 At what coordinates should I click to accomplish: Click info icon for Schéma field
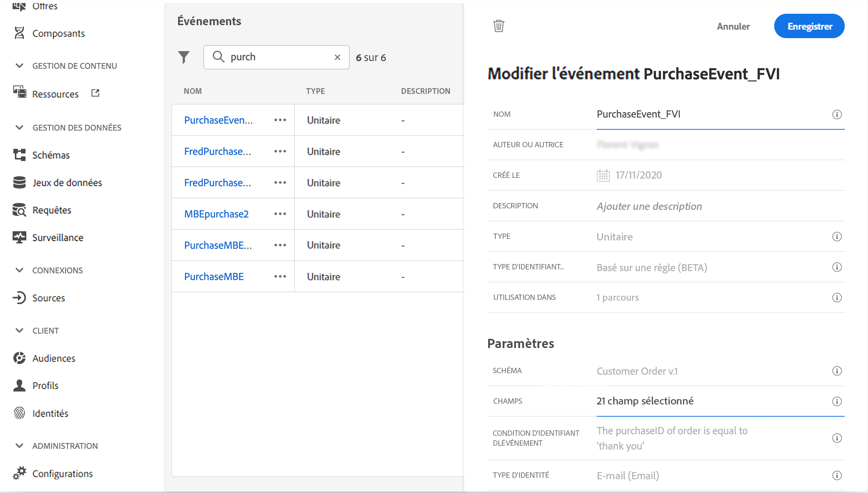[x=837, y=371]
